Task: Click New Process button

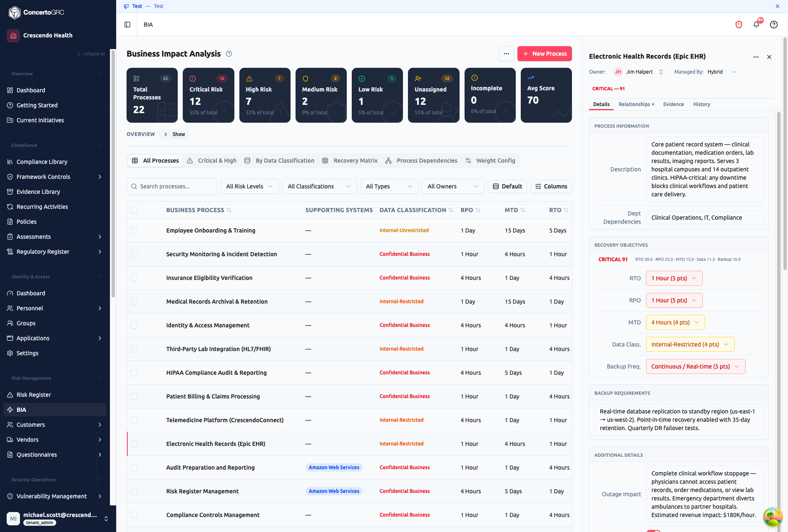Action: pyautogui.click(x=544, y=54)
